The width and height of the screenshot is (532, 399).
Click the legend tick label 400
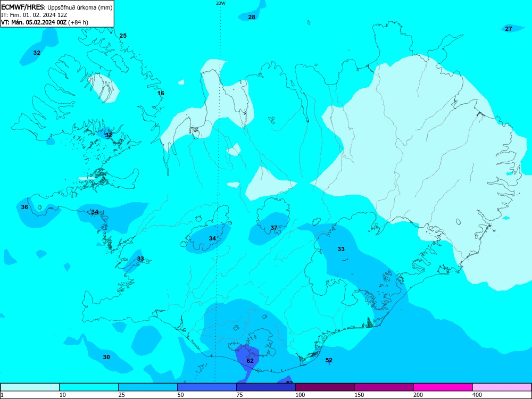(477, 395)
